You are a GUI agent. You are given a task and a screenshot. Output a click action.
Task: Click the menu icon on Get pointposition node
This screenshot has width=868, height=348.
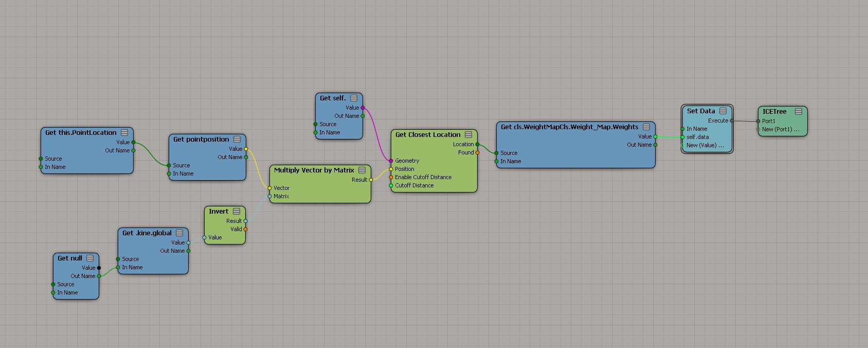pos(237,140)
